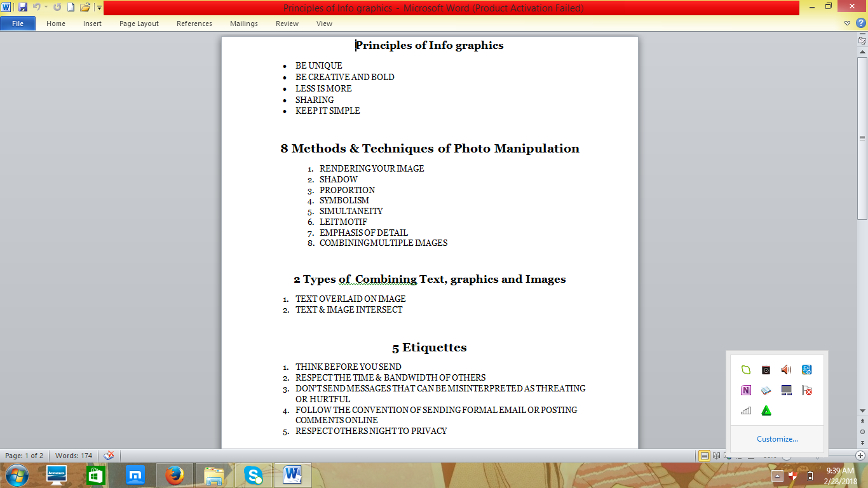868x488 pixels.
Task: Toggle the ribbon minimize chevron
Action: coord(848,24)
